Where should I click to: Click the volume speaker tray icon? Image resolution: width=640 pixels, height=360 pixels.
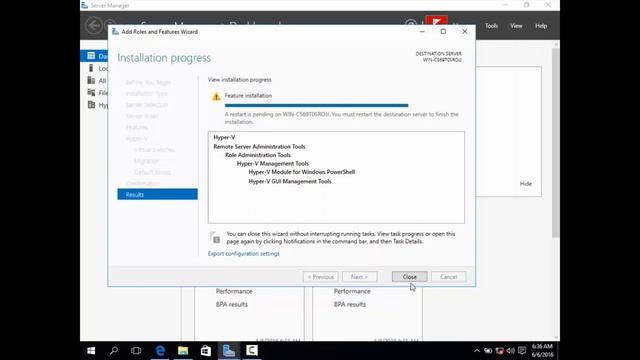(511, 351)
